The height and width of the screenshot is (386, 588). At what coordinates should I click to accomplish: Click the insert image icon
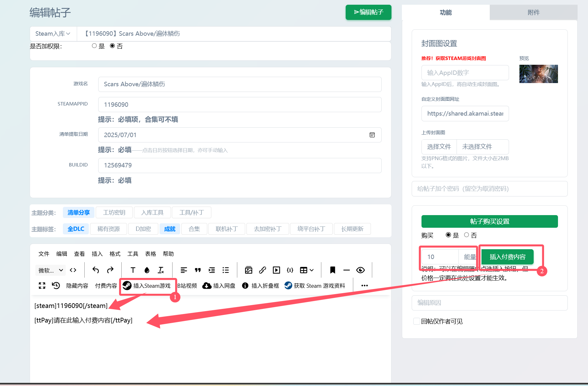[249, 270]
